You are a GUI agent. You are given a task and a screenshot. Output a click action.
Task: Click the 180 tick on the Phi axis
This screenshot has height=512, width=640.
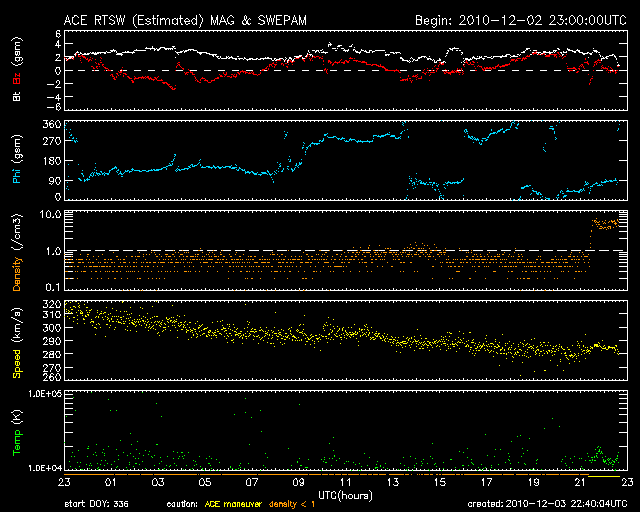coord(52,161)
